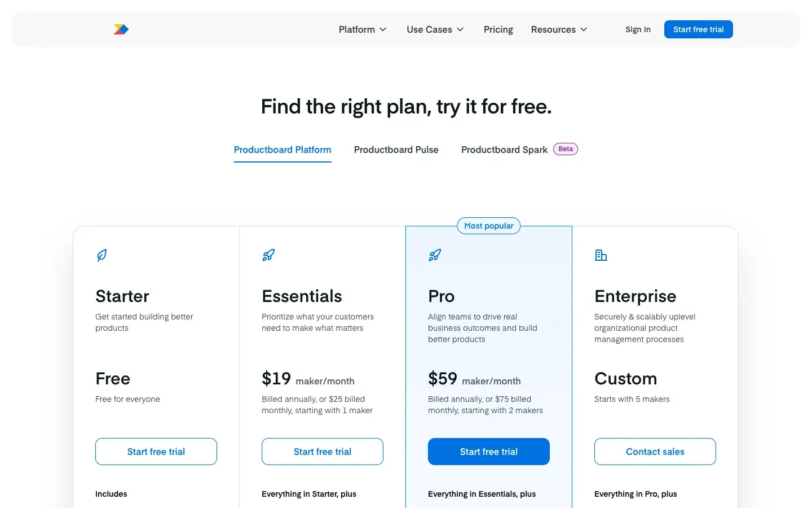Click Contact sales for Enterprise plan
This screenshot has width=812, height=508.
(x=655, y=452)
